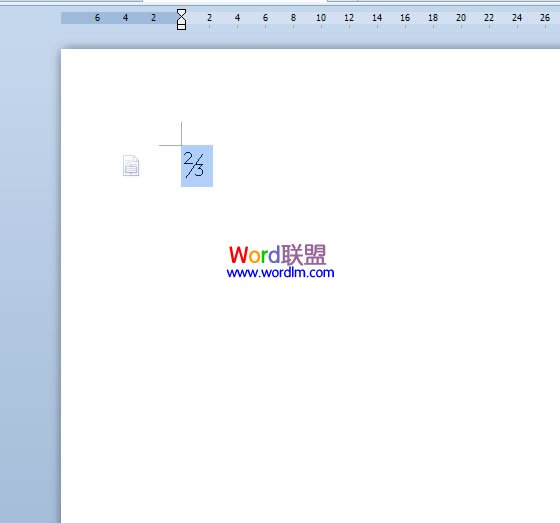Click the 20 mark on the horizontal ruler
This screenshot has width=560, height=523.
(x=461, y=18)
